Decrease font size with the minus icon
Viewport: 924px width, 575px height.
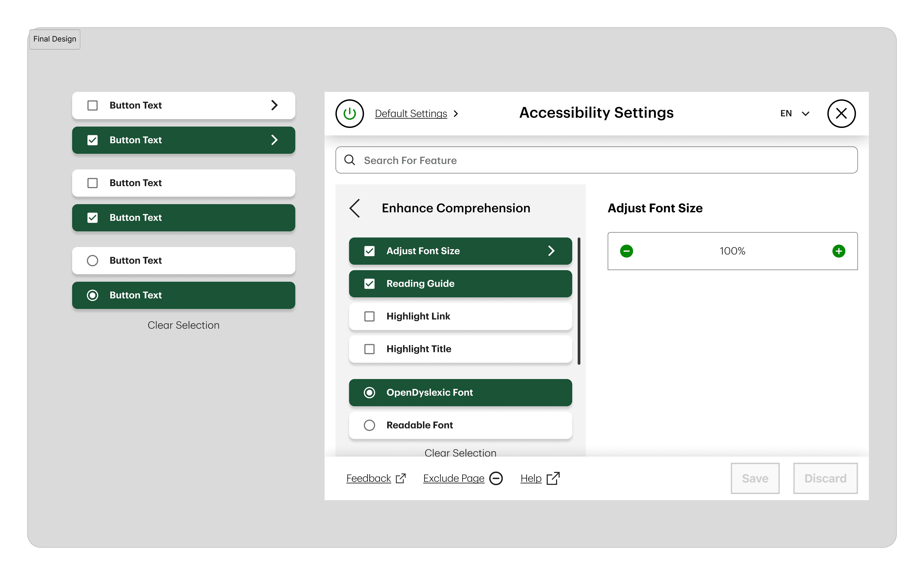point(626,251)
